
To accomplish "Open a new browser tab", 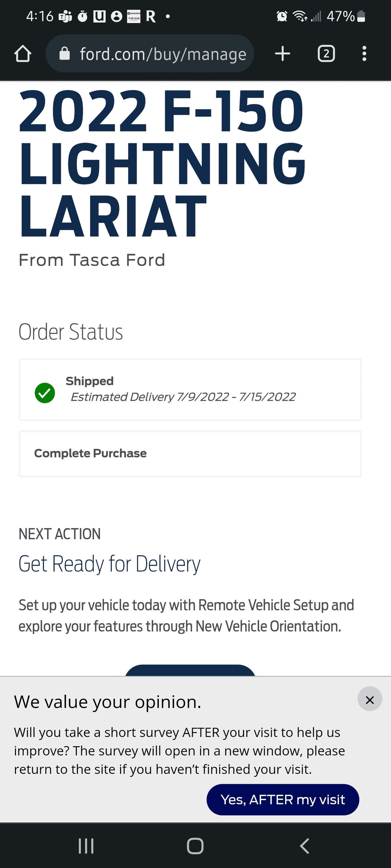I will [x=282, y=53].
